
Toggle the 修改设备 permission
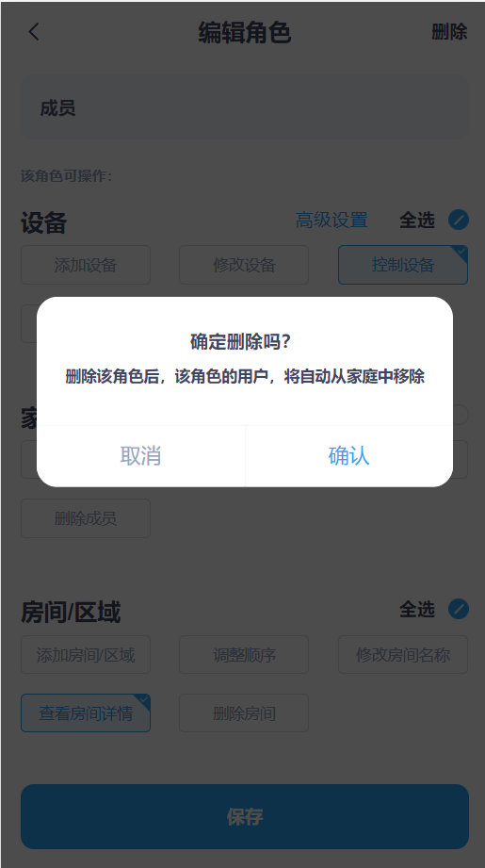pos(244,265)
